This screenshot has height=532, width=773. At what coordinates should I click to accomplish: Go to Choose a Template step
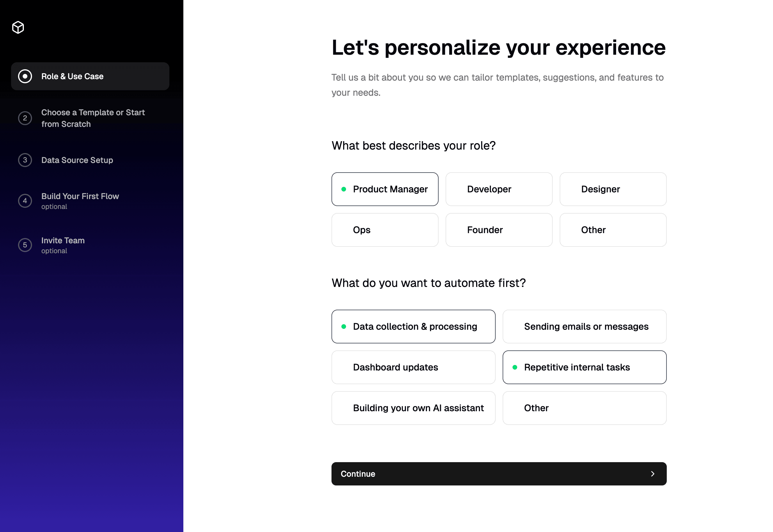pyautogui.click(x=93, y=118)
